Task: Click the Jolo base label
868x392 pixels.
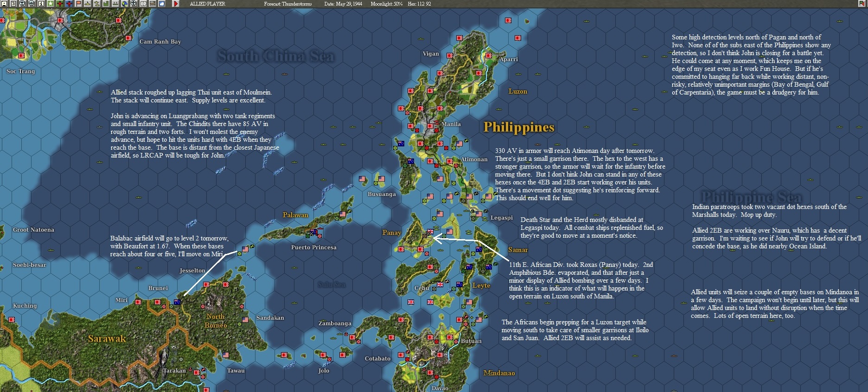Action: 324,371
